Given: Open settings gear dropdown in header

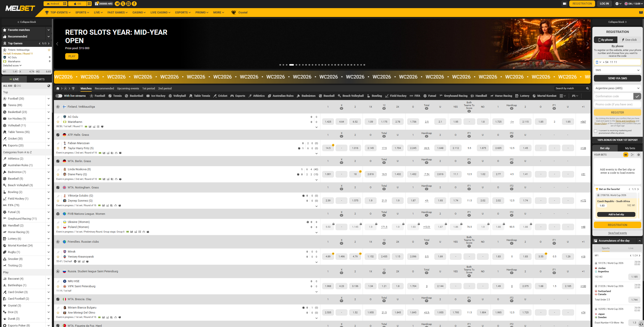Looking at the screenshot, I should tap(618, 4).
